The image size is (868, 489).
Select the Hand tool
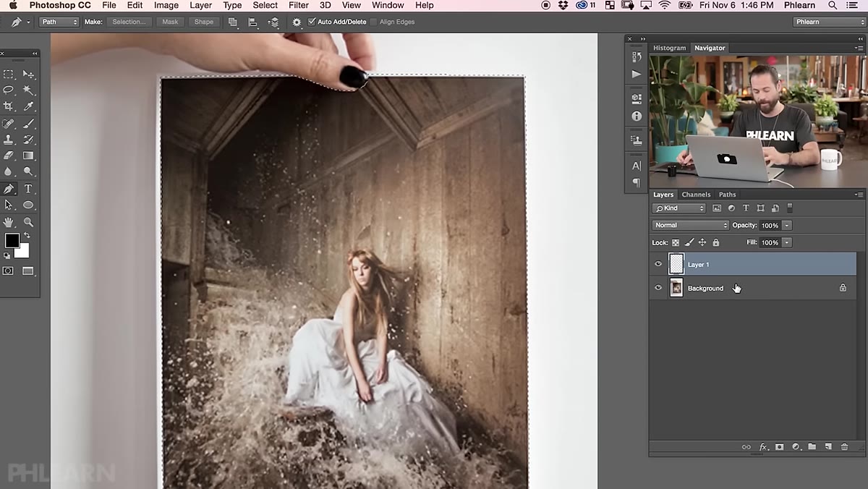9,222
